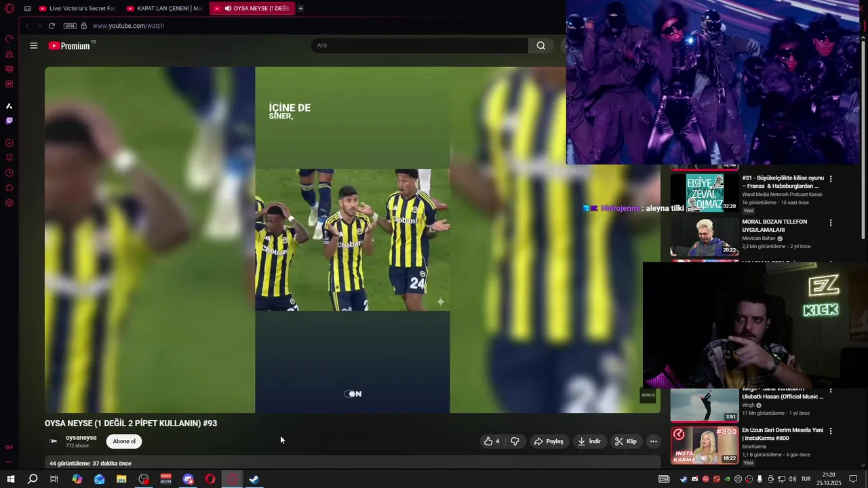This screenshot has height=488, width=868.
Task: Open the Opera GX main menu logo
Action: click(x=9, y=9)
